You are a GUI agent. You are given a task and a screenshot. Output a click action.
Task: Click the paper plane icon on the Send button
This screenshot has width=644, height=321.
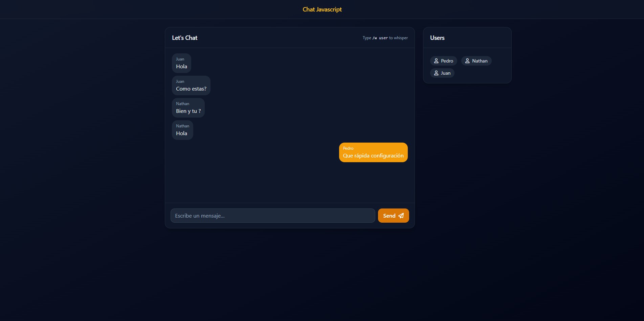401,215
